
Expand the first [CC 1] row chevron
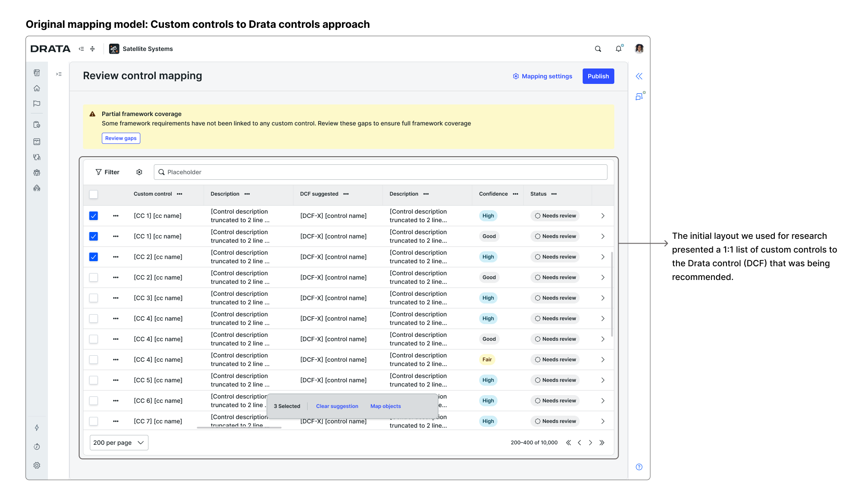pos(603,216)
